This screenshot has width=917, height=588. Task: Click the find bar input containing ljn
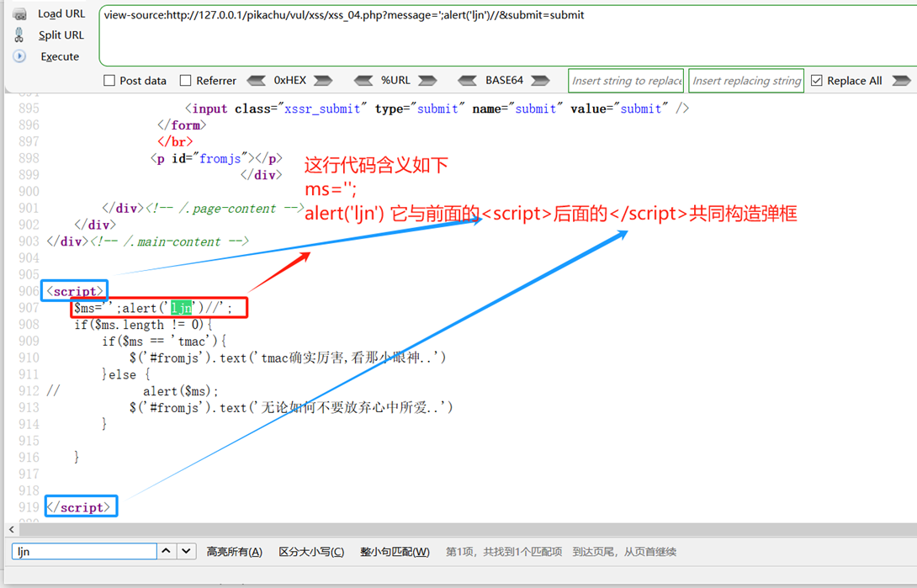tap(84, 551)
